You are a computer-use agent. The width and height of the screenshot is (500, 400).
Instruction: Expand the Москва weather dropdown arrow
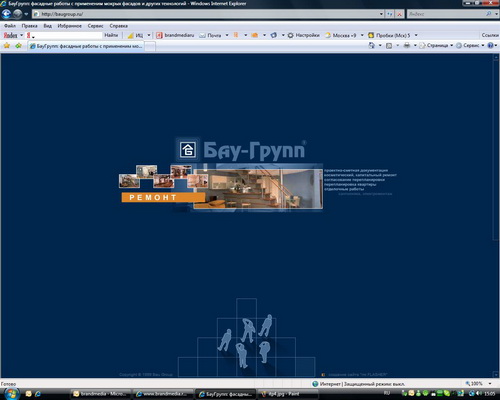click(362, 35)
